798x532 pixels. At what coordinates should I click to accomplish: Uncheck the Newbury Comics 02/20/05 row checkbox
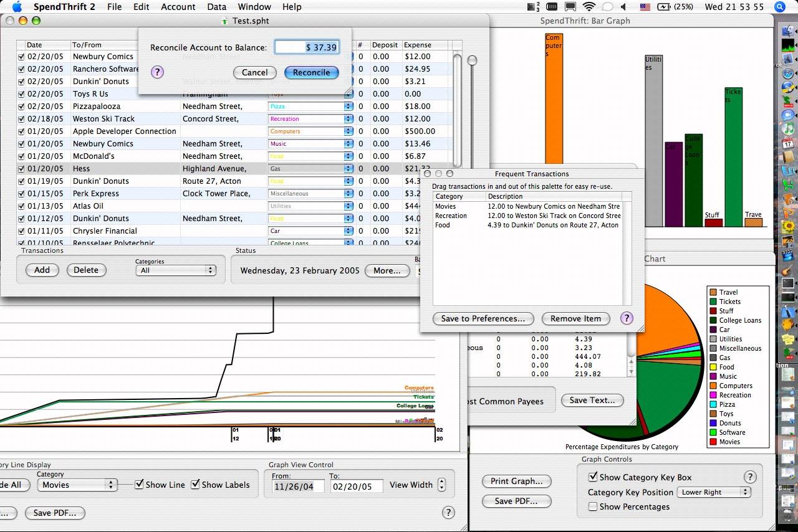click(21, 56)
